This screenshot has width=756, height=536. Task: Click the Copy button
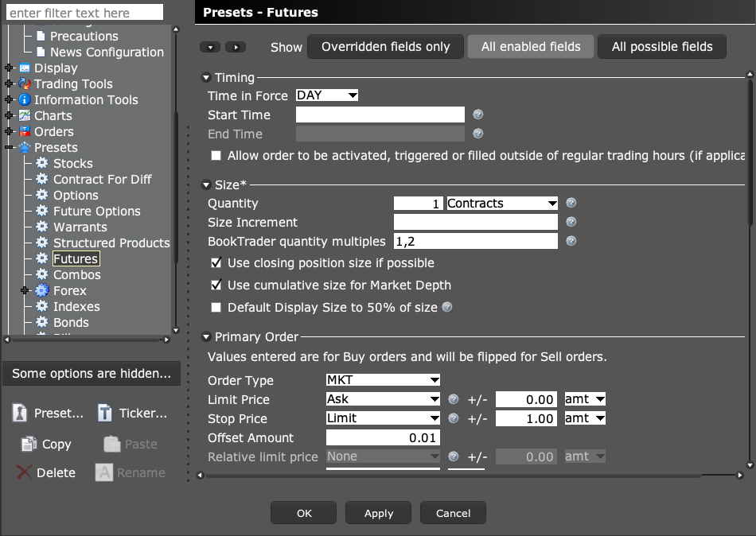[x=46, y=444]
